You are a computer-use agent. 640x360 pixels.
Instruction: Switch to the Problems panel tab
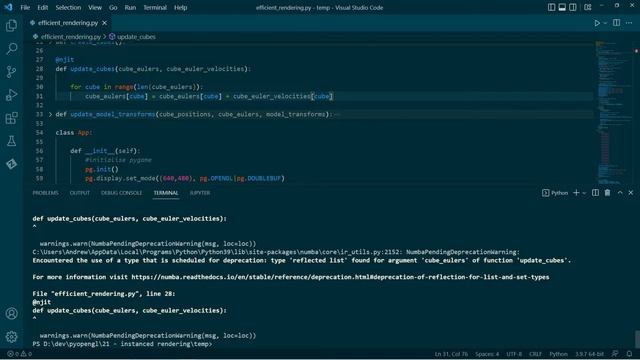pyautogui.click(x=45, y=193)
